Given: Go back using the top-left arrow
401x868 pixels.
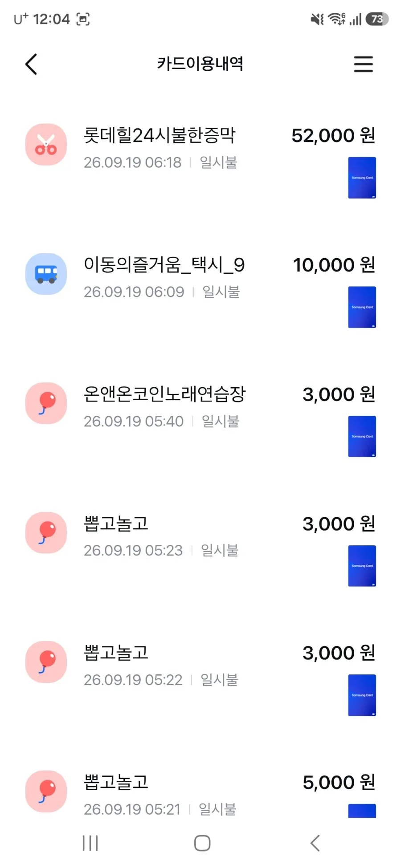Looking at the screenshot, I should pos(31,64).
